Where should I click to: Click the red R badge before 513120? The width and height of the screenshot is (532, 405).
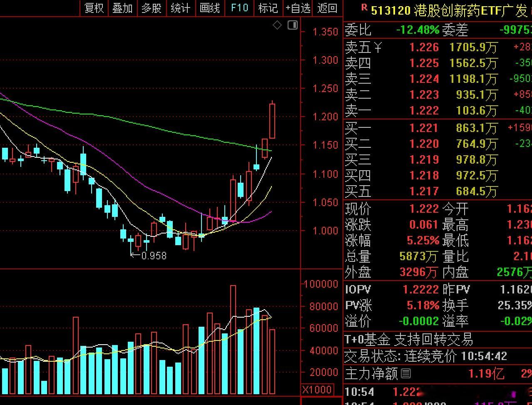pyautogui.click(x=365, y=7)
